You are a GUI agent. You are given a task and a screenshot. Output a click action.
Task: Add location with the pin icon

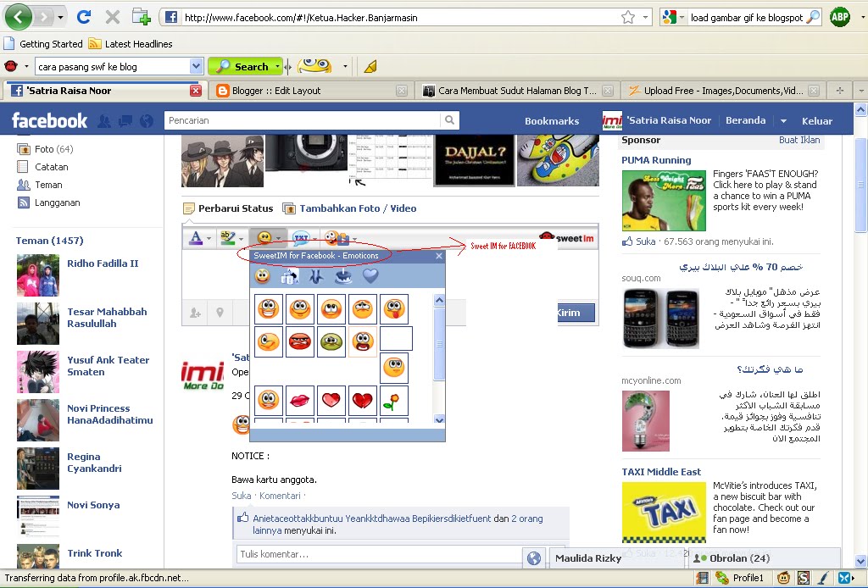pos(220,313)
